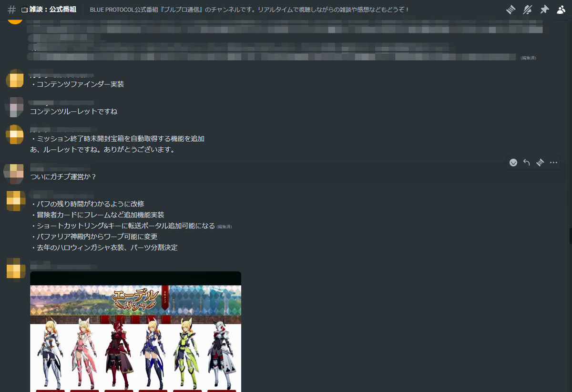Click the channel hash icon in header
This screenshot has height=392, width=572.
click(12, 10)
